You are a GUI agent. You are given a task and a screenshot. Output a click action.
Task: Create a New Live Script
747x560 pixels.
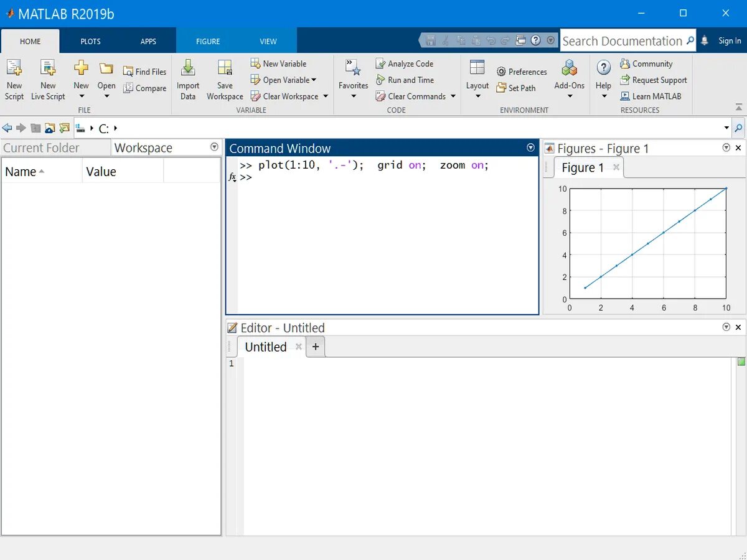[x=48, y=80]
